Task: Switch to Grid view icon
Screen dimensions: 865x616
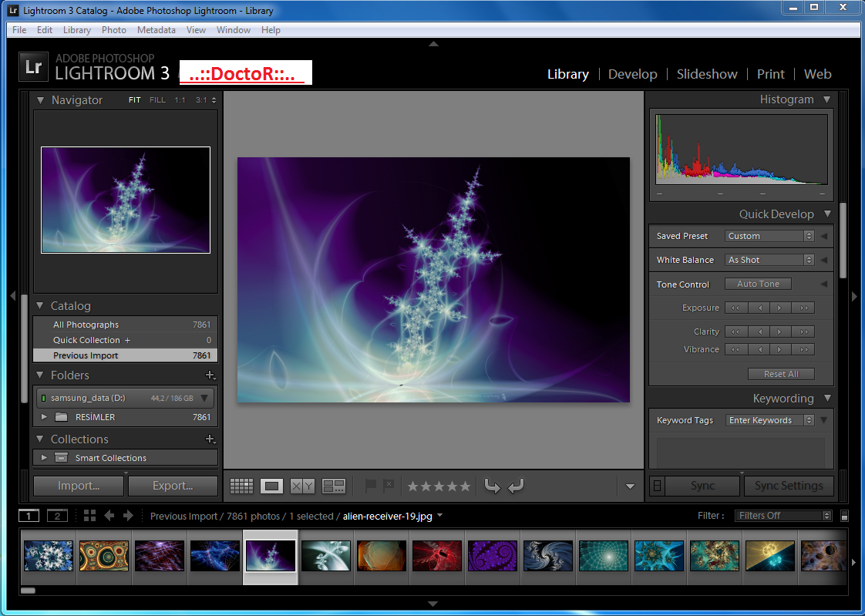Action: [x=241, y=486]
